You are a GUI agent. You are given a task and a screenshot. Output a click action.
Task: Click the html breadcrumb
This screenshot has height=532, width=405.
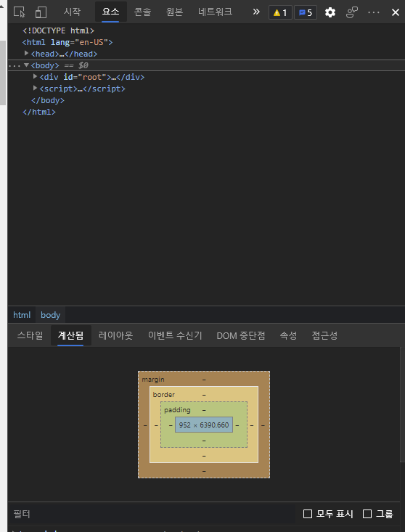[22, 315]
